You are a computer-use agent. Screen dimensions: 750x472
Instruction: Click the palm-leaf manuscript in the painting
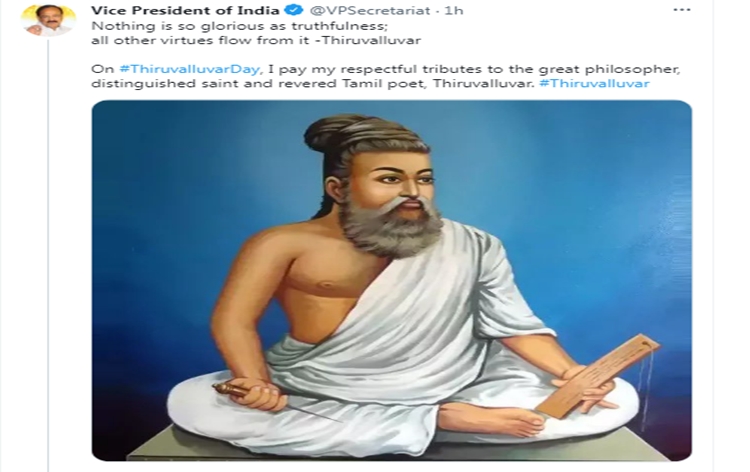[x=598, y=375]
